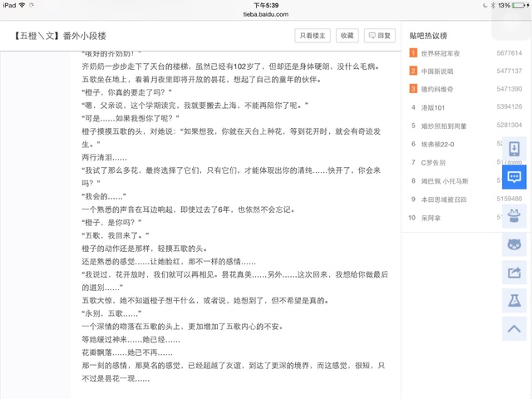This screenshot has height=399, width=532.
Task: Select trending item 德约科维奇
Action: pyautogui.click(x=437, y=89)
